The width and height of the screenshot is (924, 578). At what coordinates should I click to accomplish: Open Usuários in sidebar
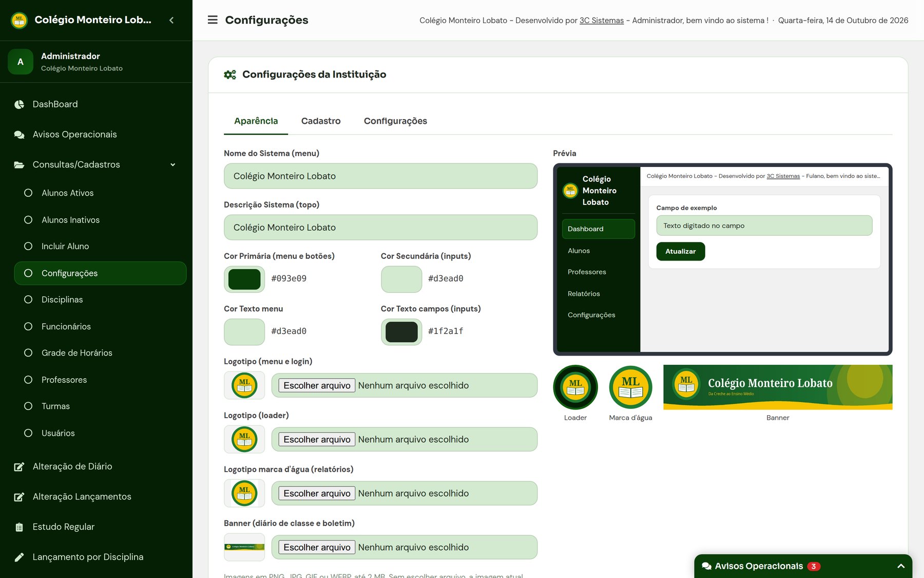(x=100, y=434)
